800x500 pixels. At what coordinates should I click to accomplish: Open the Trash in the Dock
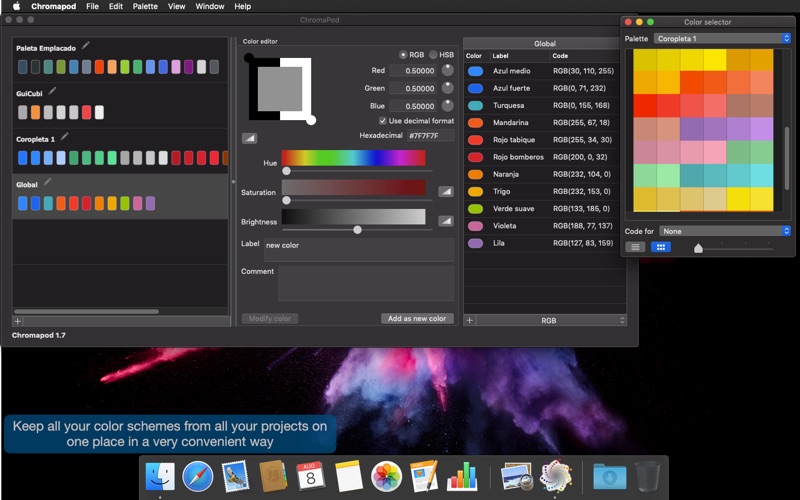pyautogui.click(x=647, y=477)
